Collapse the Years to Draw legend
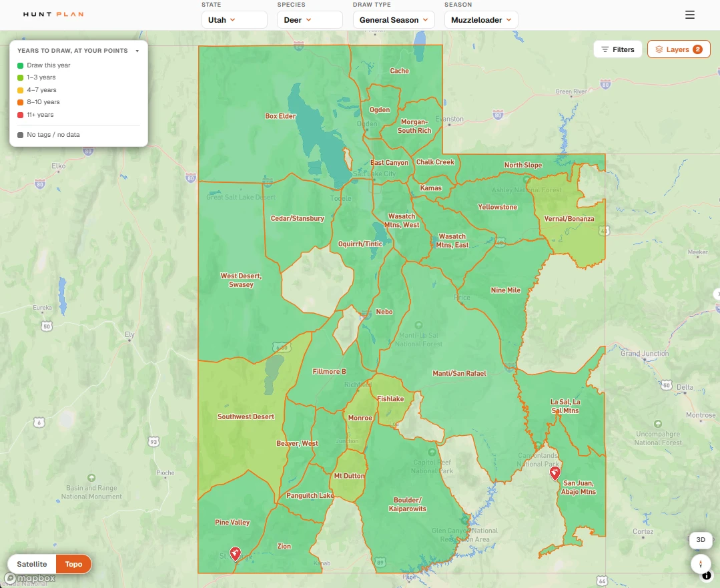The width and height of the screenshot is (720, 588). pos(137,51)
